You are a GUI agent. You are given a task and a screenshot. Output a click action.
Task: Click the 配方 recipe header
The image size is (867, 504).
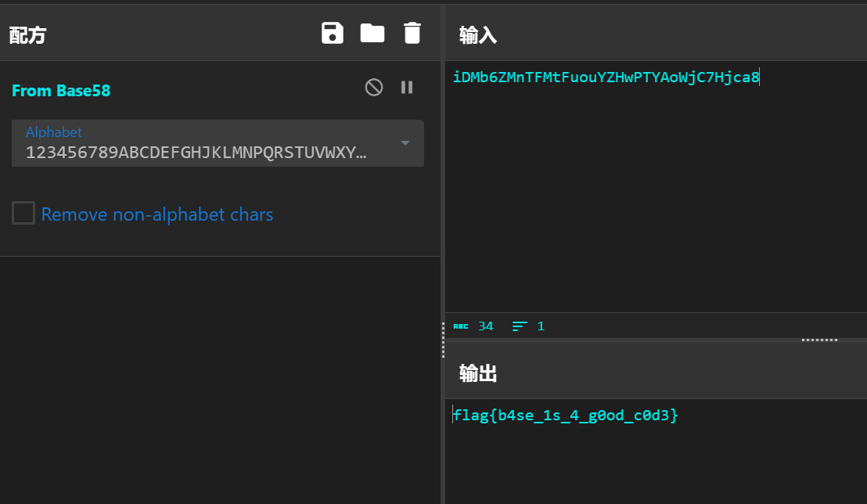coord(27,35)
